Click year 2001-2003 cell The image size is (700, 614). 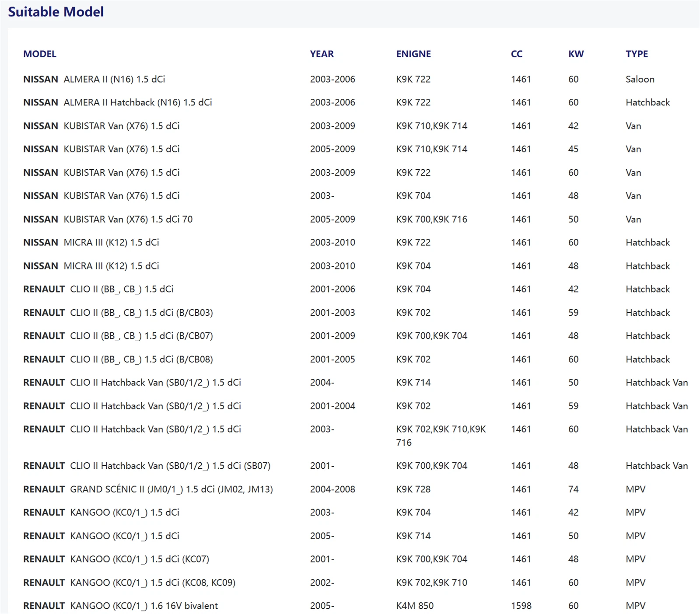tap(332, 313)
